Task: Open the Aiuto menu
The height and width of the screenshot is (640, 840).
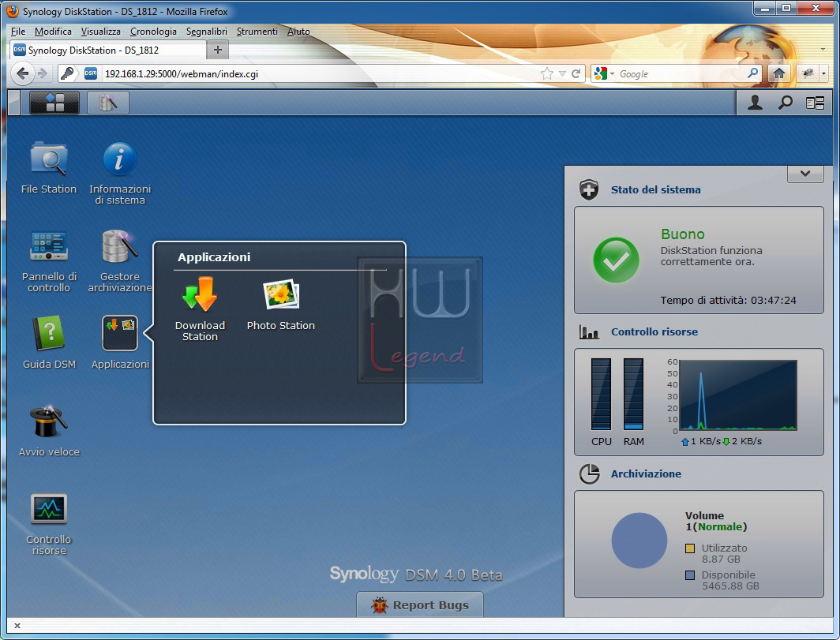Action: 298,32
